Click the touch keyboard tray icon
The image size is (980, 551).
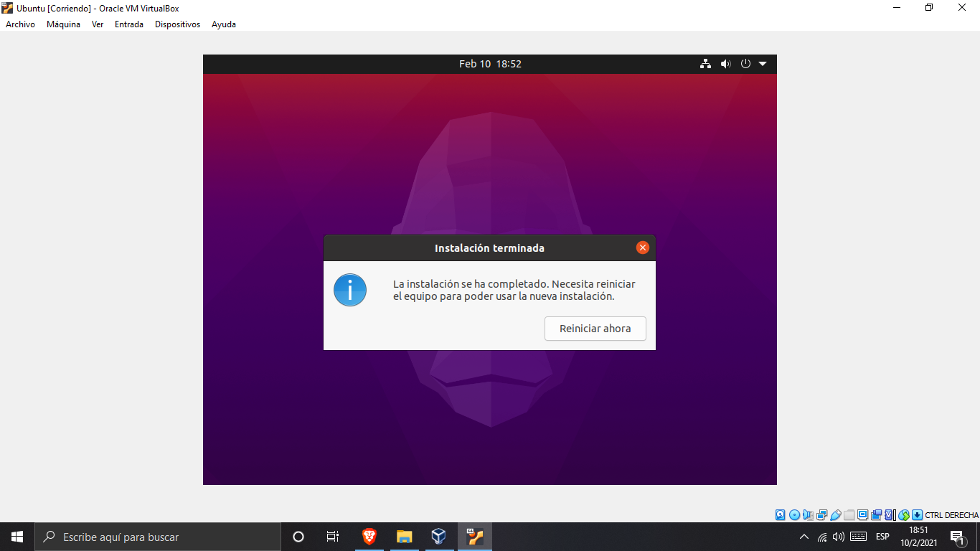pos(858,537)
